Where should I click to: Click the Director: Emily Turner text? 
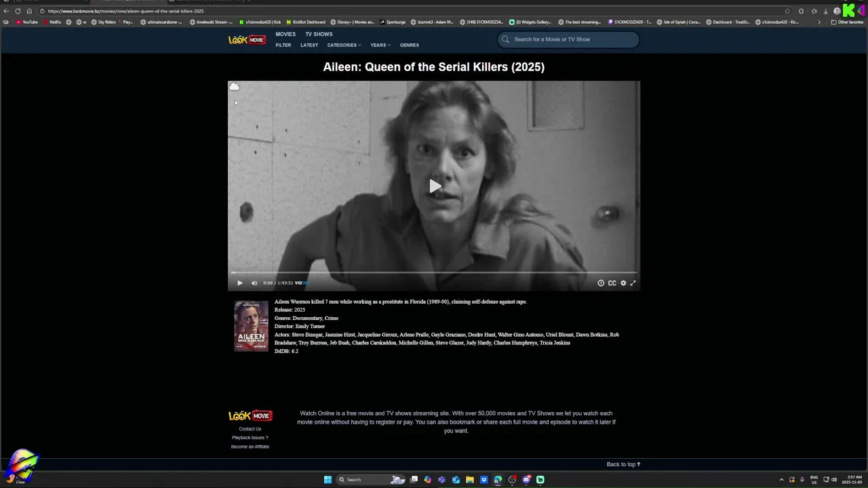[300, 327]
